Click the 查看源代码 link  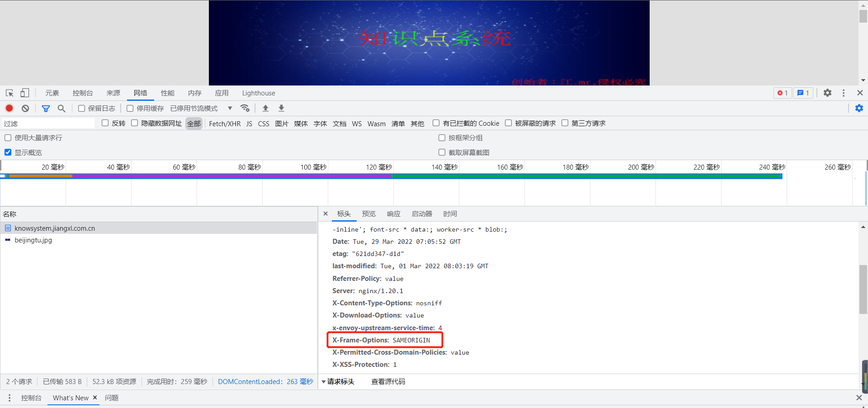pos(388,381)
